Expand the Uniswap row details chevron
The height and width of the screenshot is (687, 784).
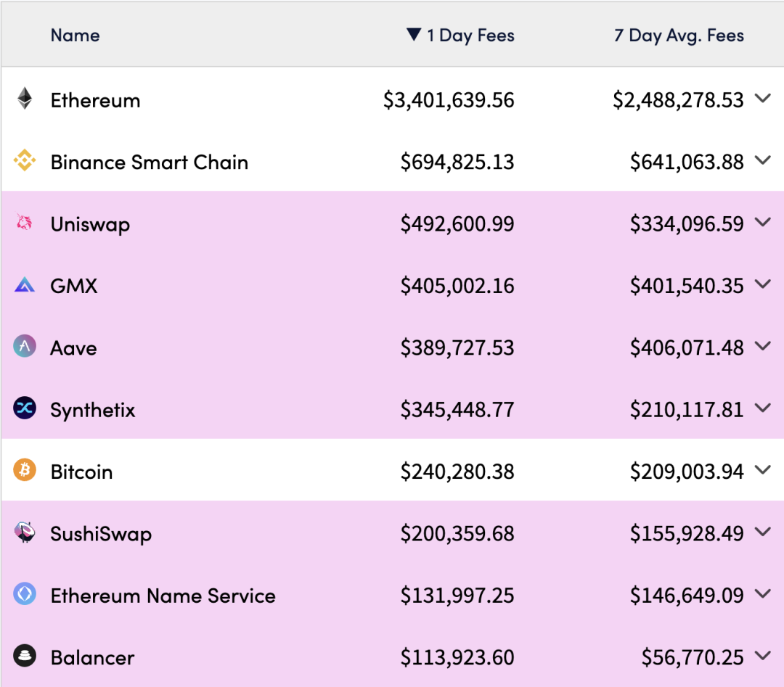click(x=762, y=223)
